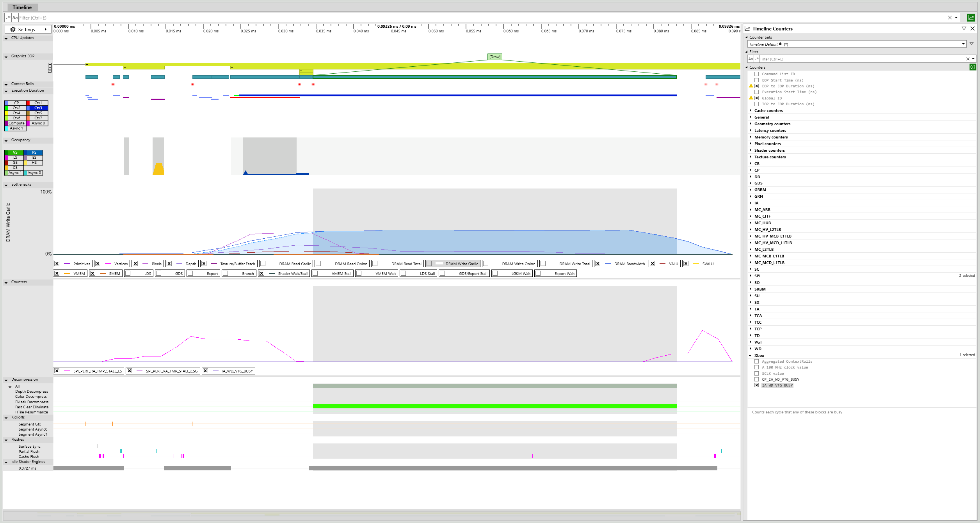Viewport: 980px width, 523px height.
Task: Open the Settings gear menu
Action: point(28,29)
